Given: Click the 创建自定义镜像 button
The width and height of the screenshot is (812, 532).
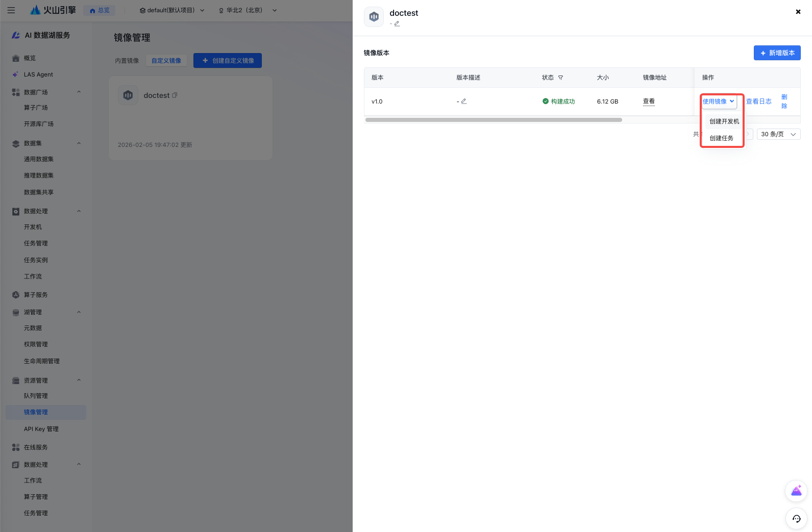Looking at the screenshot, I should click(228, 61).
